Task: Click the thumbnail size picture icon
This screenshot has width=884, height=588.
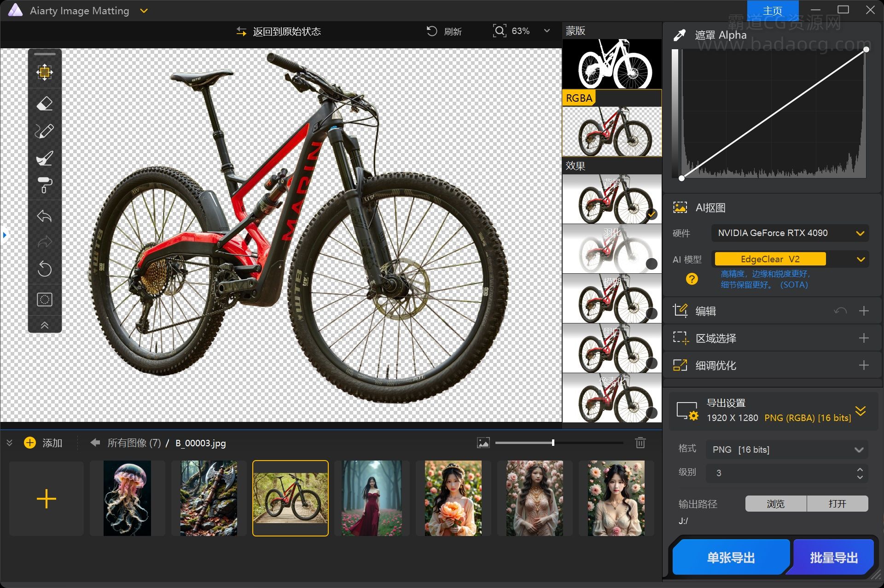Action: [483, 443]
